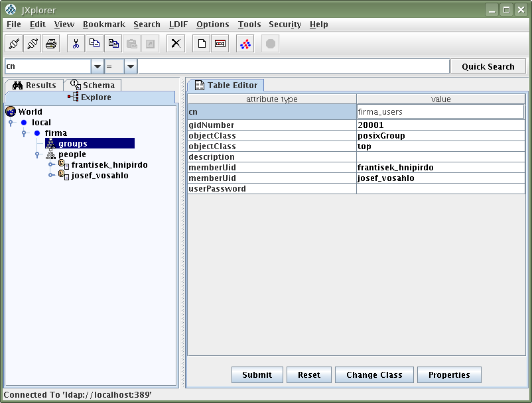Click the groups node pyramid icon
The height and width of the screenshot is (403, 532).
[x=51, y=143]
